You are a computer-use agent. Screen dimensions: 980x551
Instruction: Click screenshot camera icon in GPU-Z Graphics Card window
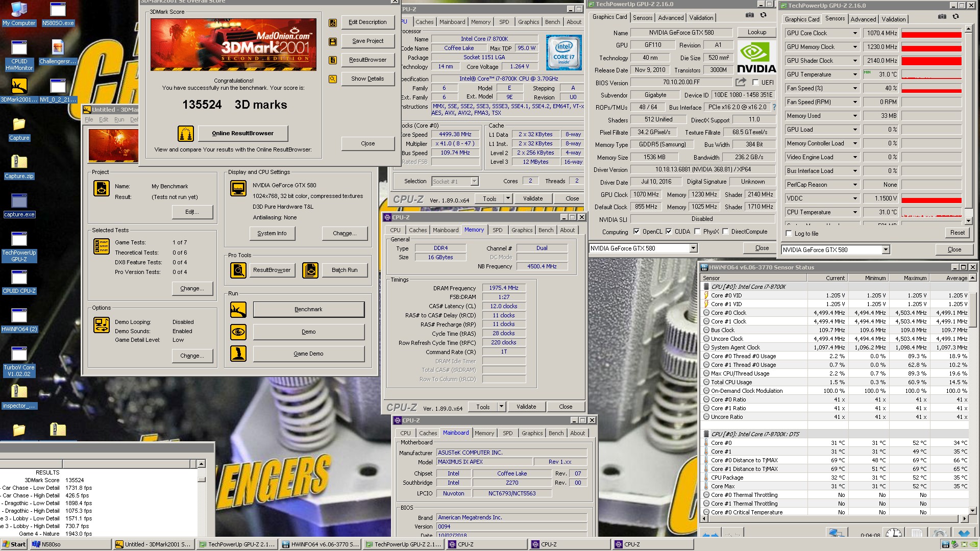click(x=749, y=15)
